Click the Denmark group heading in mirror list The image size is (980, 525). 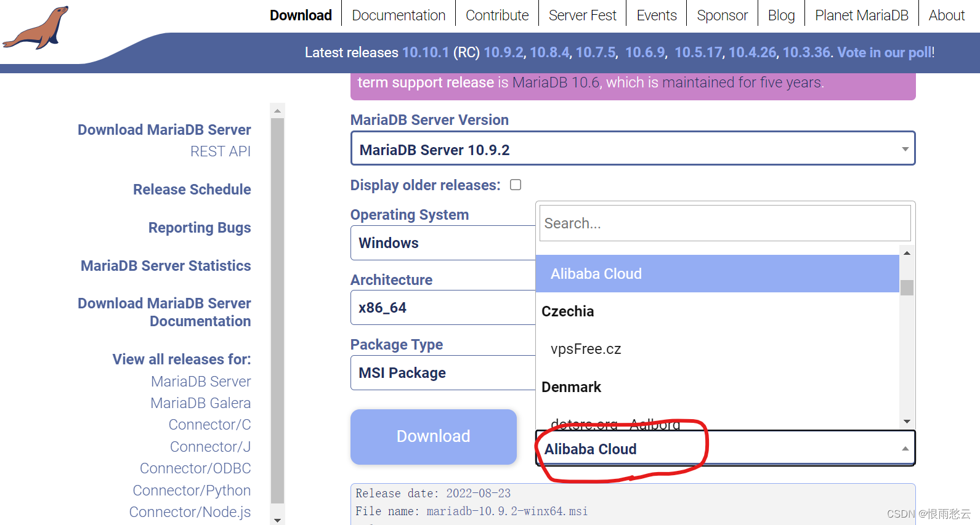(x=571, y=387)
